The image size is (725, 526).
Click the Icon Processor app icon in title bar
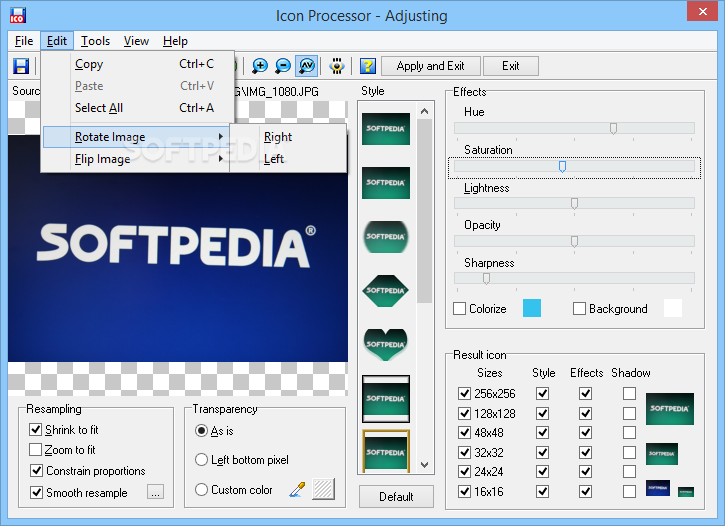pyautogui.click(x=18, y=15)
